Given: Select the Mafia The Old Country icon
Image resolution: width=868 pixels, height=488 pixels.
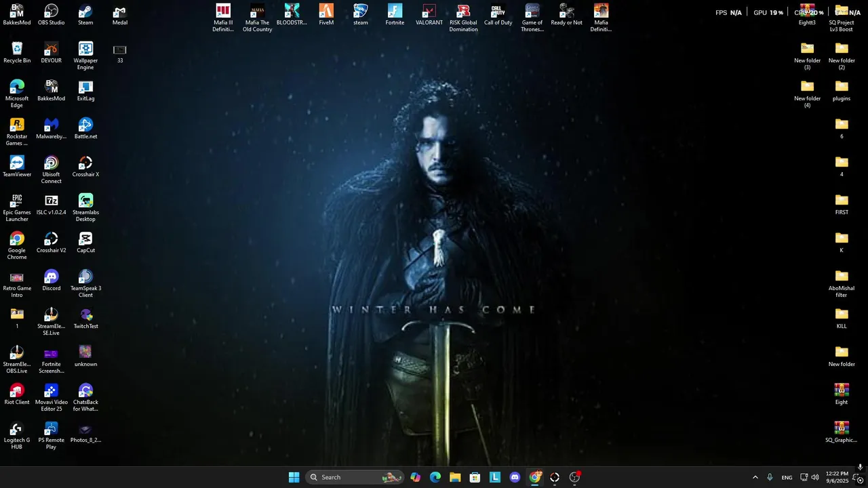Looking at the screenshot, I should pyautogui.click(x=257, y=18).
